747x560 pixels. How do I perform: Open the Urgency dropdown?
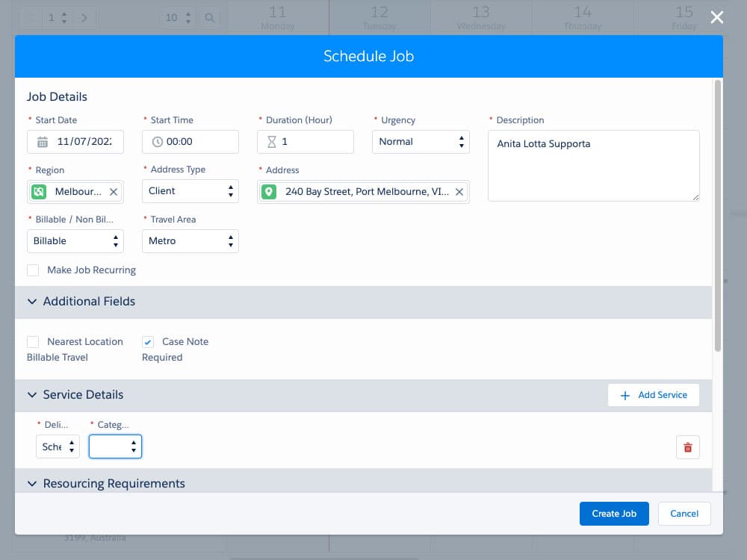pos(421,142)
